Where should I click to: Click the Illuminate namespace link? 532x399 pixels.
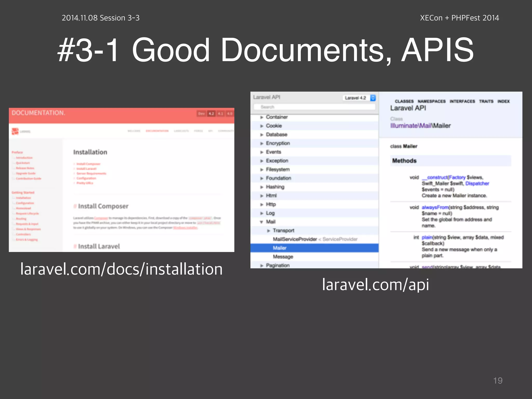(404, 126)
